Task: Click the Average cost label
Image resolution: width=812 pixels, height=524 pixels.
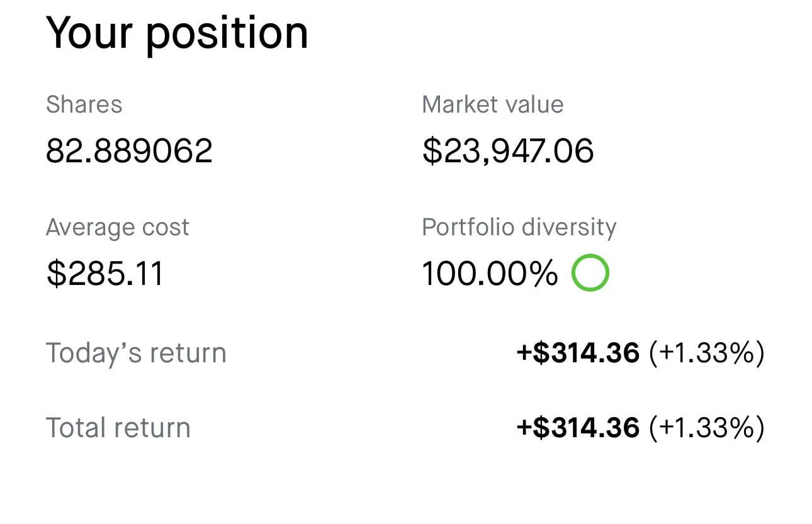Action: tap(117, 227)
